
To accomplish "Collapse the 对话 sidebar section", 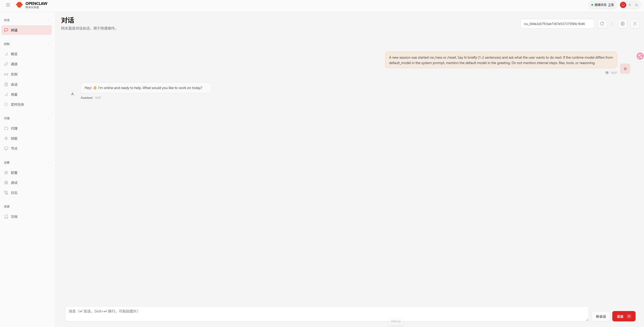I will pyautogui.click(x=27, y=20).
